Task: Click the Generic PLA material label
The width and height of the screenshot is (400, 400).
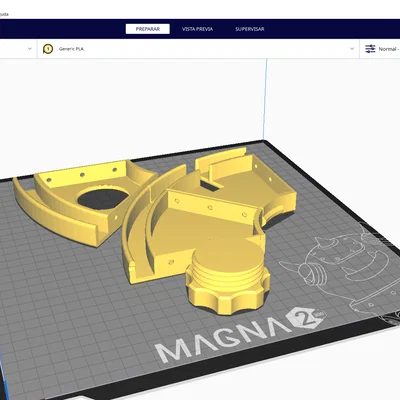Action: click(x=71, y=49)
